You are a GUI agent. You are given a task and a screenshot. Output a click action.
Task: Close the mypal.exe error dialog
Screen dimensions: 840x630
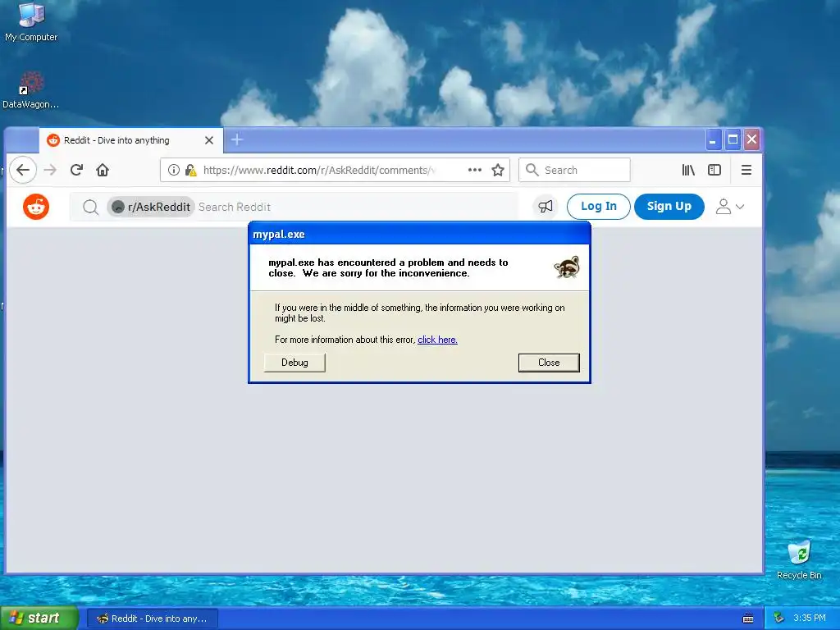(x=549, y=363)
